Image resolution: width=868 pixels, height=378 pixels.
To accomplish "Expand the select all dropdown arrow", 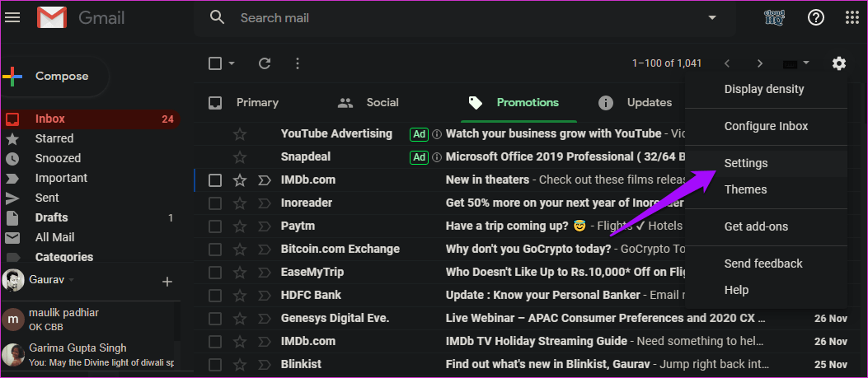I will (232, 63).
